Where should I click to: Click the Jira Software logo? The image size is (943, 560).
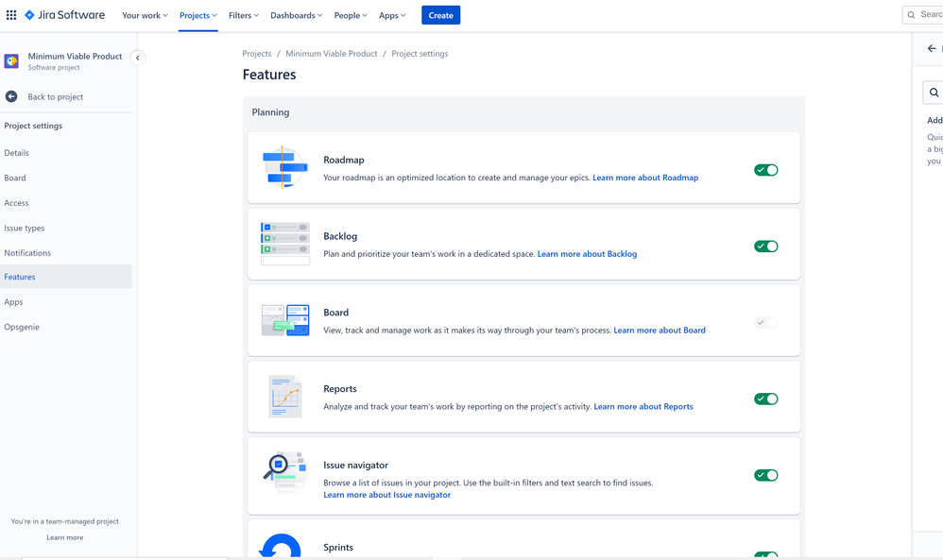tap(64, 15)
